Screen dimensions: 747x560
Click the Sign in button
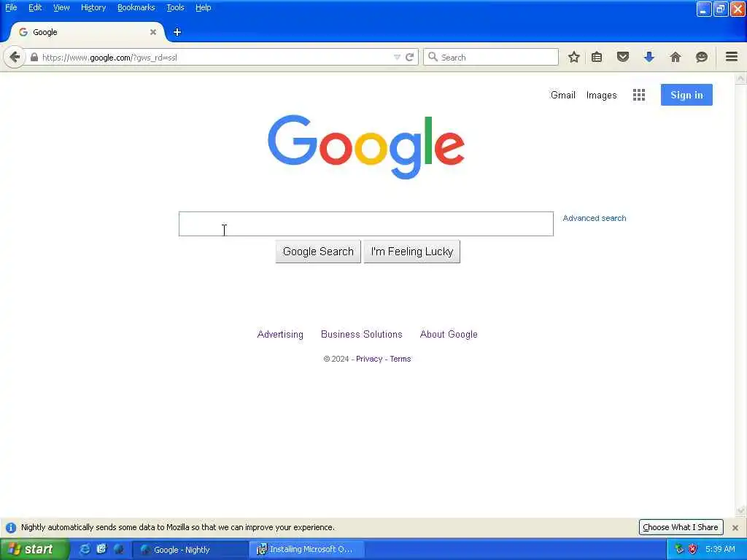(686, 95)
